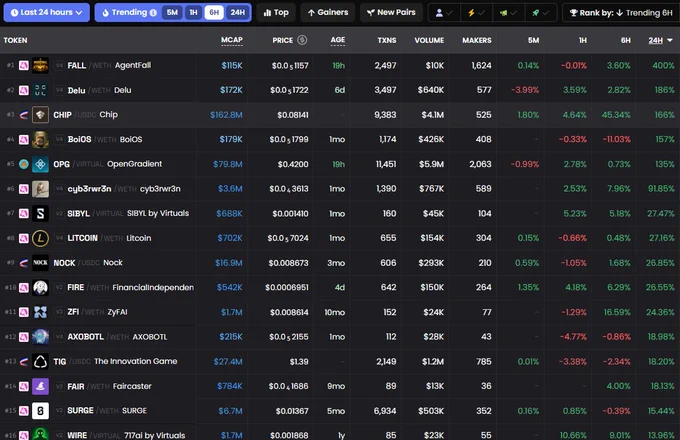The width and height of the screenshot is (680, 440).
Task: Toggle the lightning boost filter
Action: click(476, 13)
